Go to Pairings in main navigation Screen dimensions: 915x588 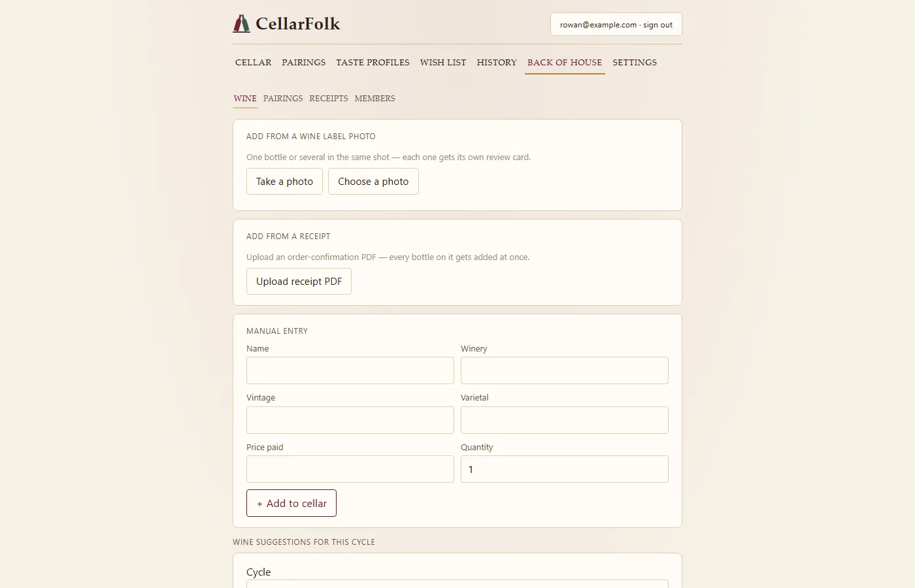pyautogui.click(x=303, y=63)
